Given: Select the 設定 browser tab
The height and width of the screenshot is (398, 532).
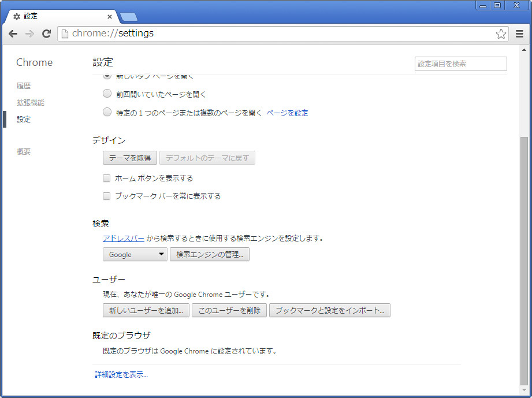Looking at the screenshot, I should pyautogui.click(x=63, y=16).
